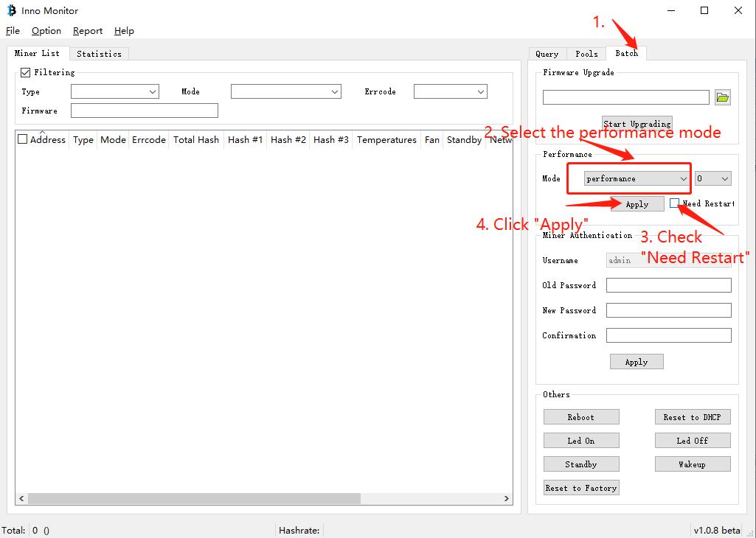Click the Start Upgrading button
The height and width of the screenshot is (538, 756).
pyautogui.click(x=637, y=123)
